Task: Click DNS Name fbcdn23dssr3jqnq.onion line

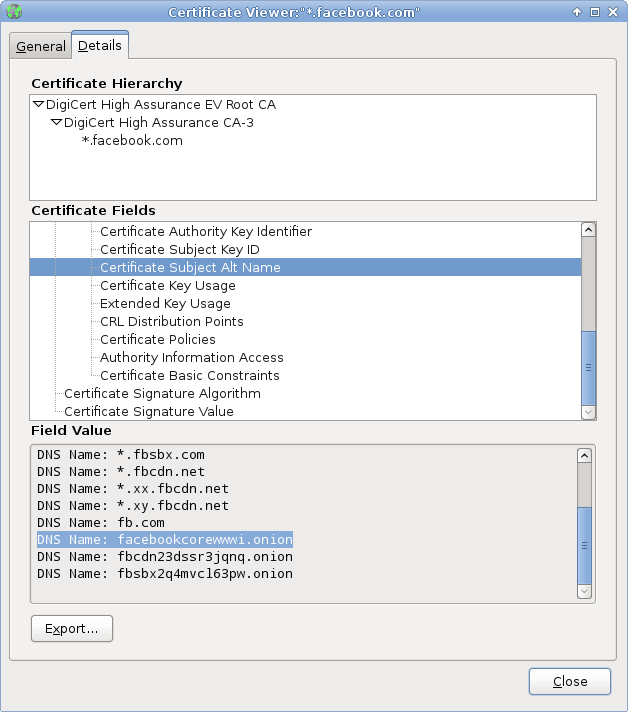Action: click(x=165, y=557)
